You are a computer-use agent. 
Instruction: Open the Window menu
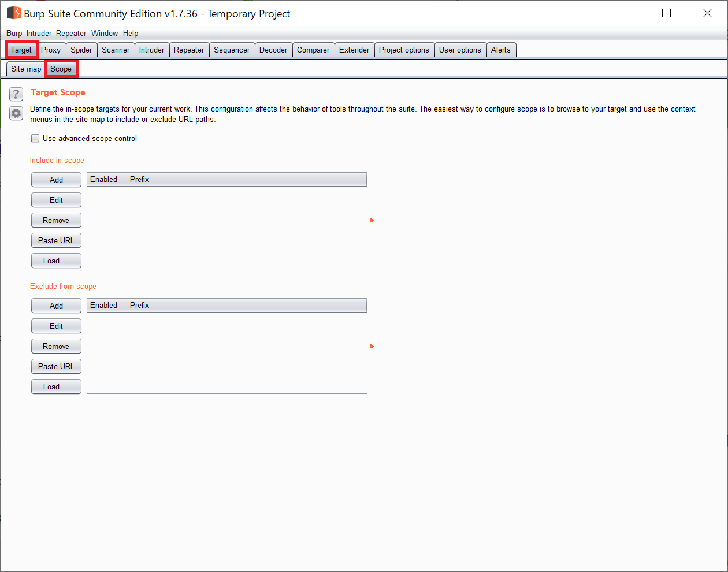tap(105, 33)
